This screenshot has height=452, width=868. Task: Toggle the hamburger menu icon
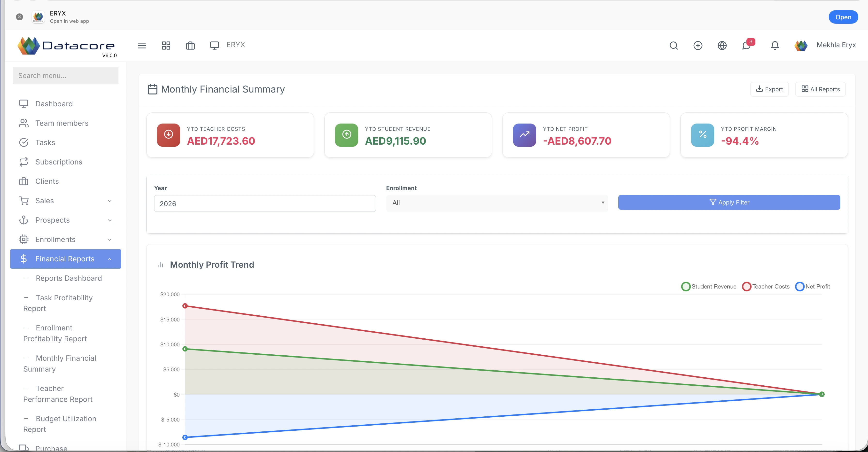(x=142, y=46)
